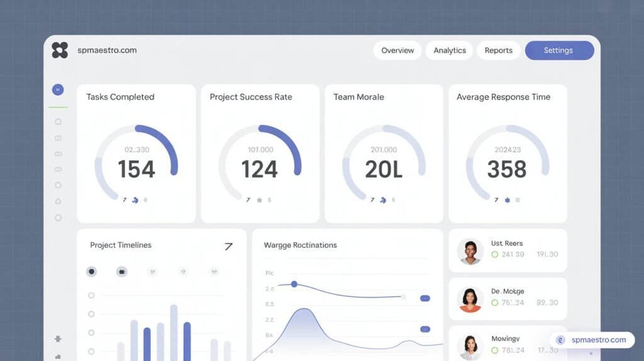Click the bell-shaped sidebar icon
Viewport: 644px width, 361px height.
(x=58, y=201)
